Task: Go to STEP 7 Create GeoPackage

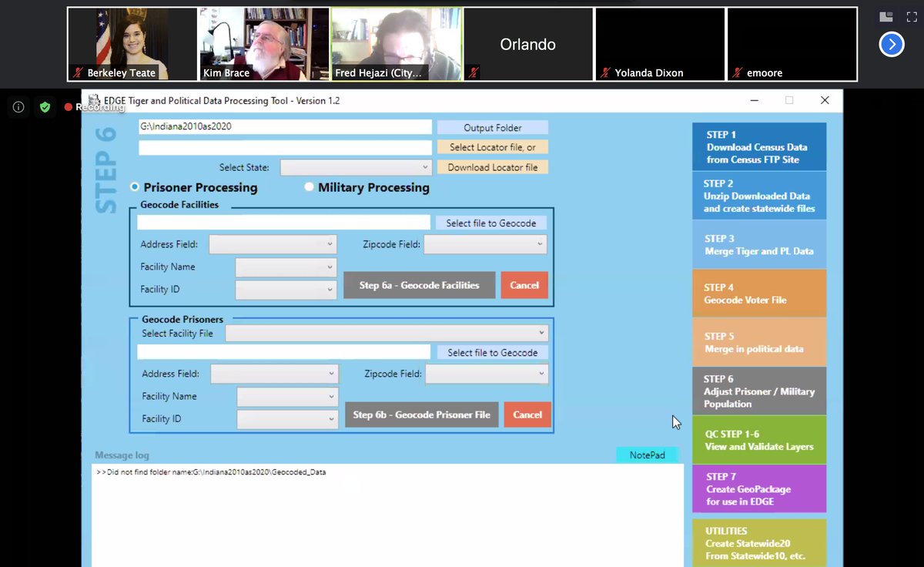Action: (758, 488)
